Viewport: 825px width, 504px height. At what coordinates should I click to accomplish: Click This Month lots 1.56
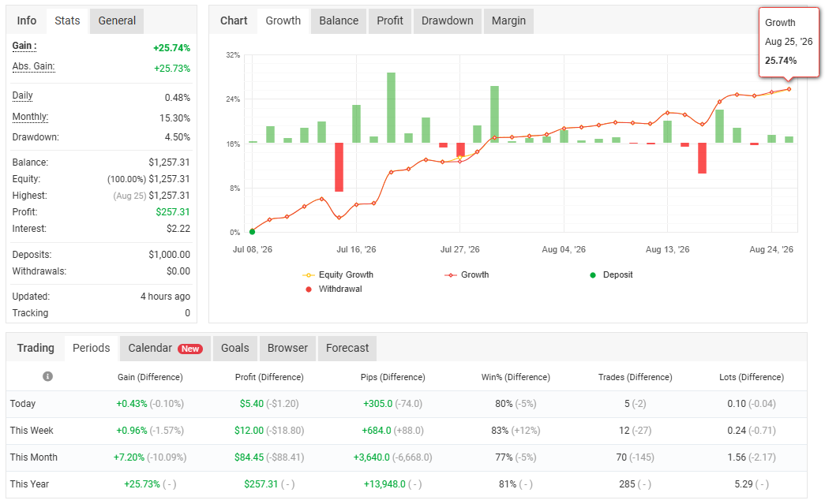click(x=737, y=457)
